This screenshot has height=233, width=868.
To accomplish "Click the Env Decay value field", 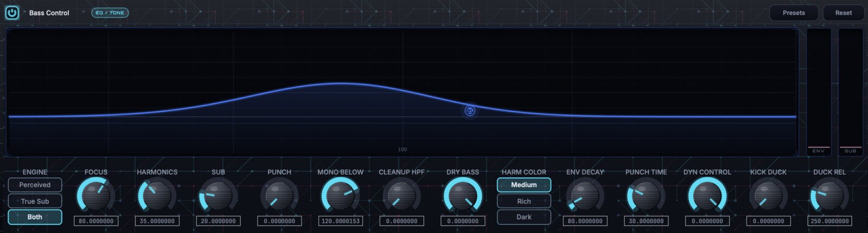I will [x=585, y=221].
